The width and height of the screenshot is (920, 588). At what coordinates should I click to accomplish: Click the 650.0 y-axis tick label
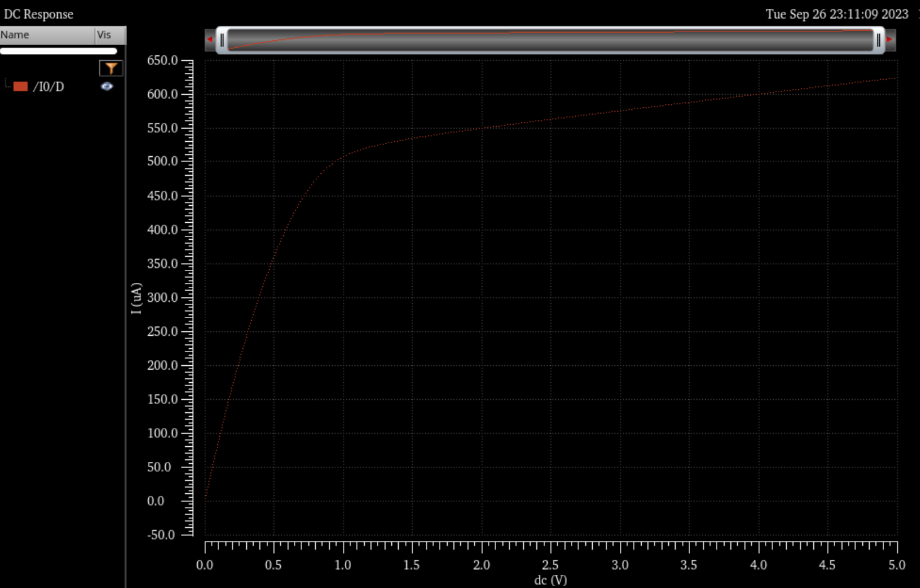[163, 60]
